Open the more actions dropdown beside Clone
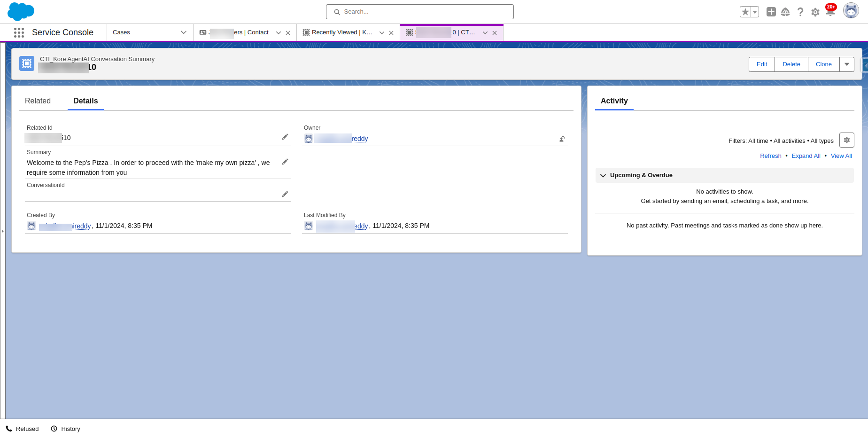 click(x=846, y=64)
